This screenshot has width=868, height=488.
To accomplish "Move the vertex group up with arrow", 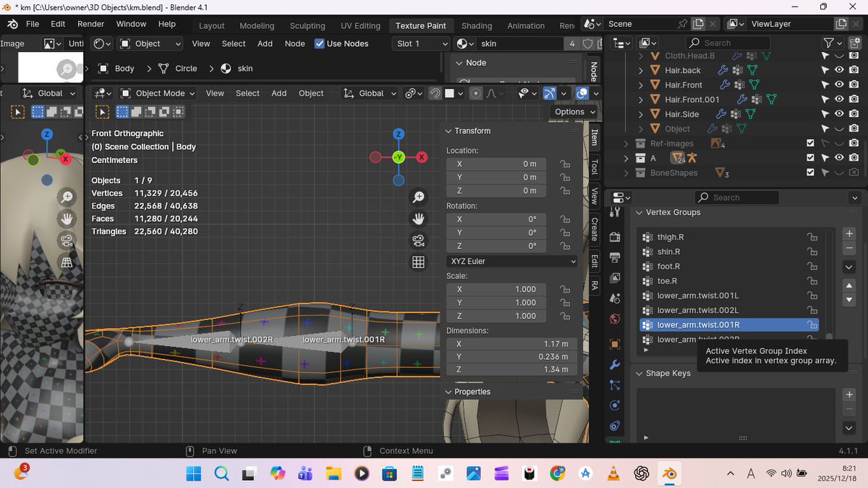I will (x=849, y=285).
